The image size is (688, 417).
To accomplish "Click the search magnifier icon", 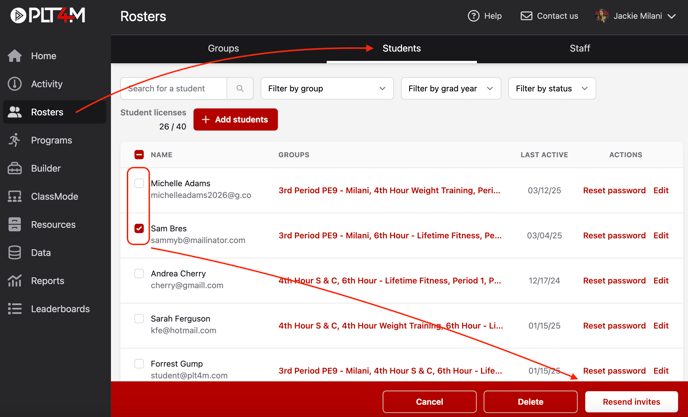I will [240, 89].
